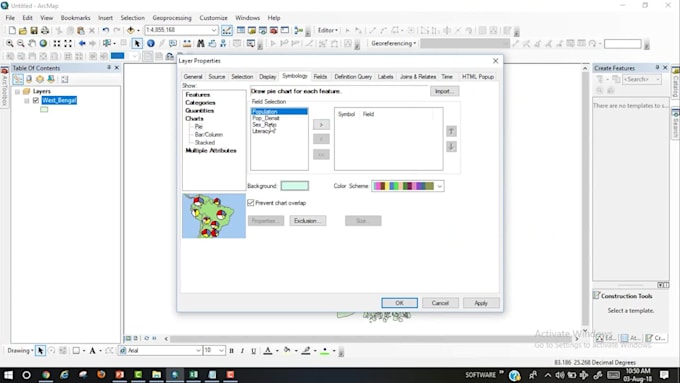Open the ModelBuilder window icon
The height and width of the screenshot is (383, 680).
click(298, 30)
